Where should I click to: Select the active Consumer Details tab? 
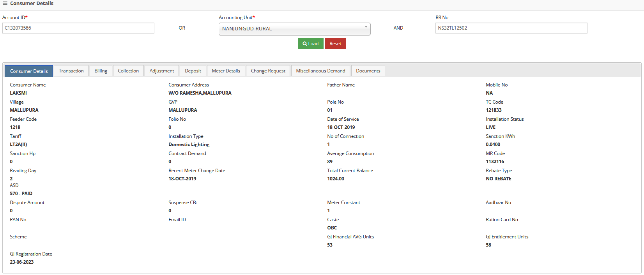[x=29, y=71]
